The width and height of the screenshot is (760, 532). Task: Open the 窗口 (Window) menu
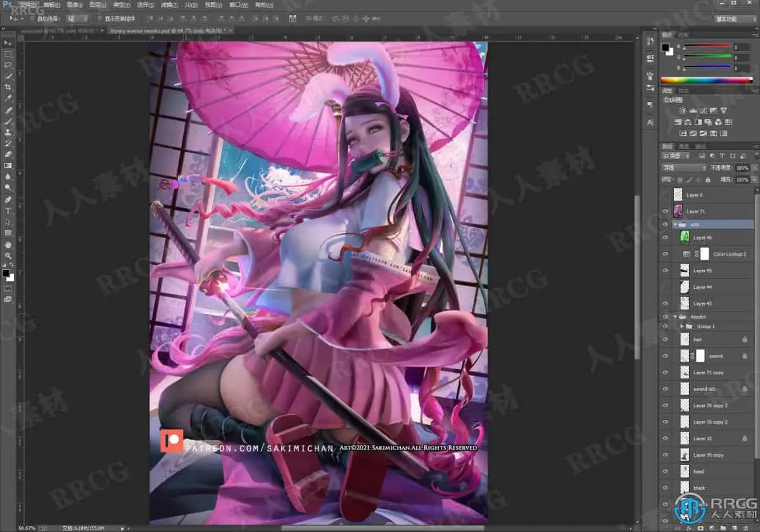240,4
